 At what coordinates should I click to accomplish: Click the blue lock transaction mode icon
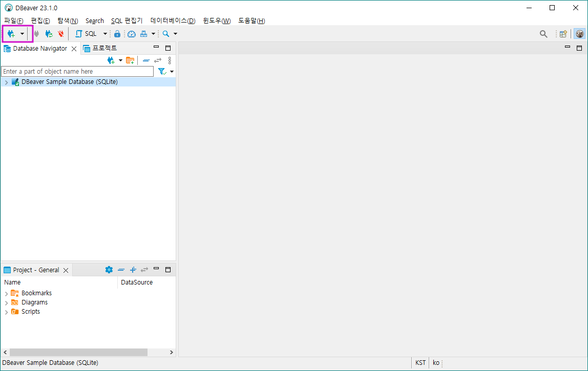(x=117, y=34)
